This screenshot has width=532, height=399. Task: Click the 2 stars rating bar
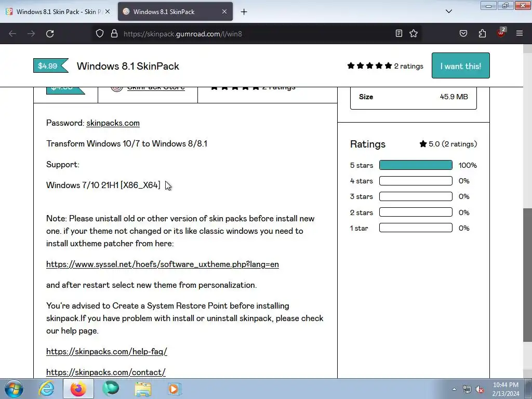[x=416, y=212]
